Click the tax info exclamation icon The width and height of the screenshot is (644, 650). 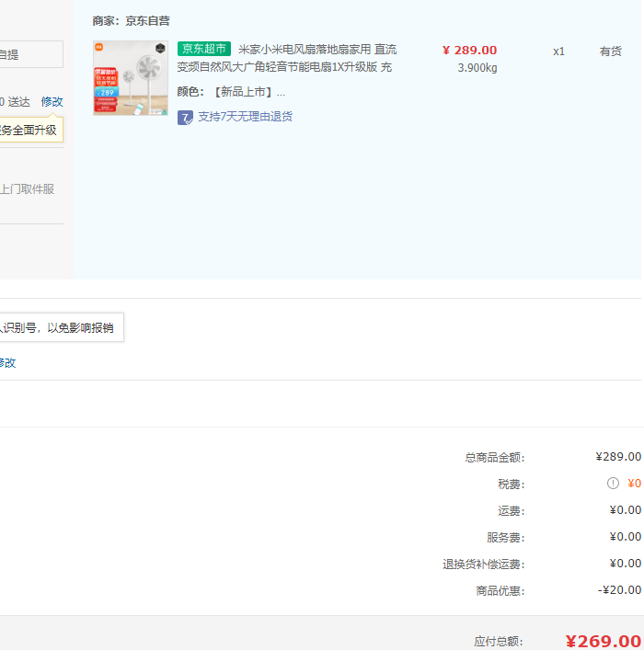coord(613,483)
